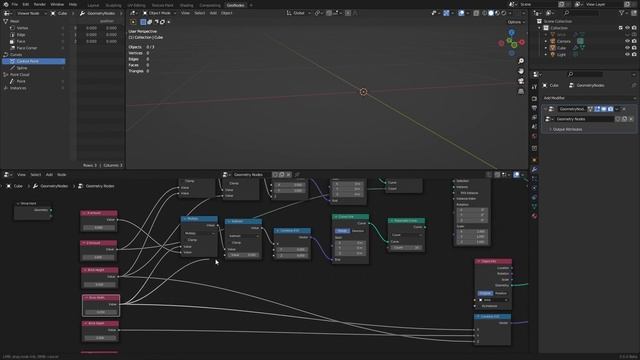
Task: Hide Light in viewport via eye icon
Action: point(627,54)
